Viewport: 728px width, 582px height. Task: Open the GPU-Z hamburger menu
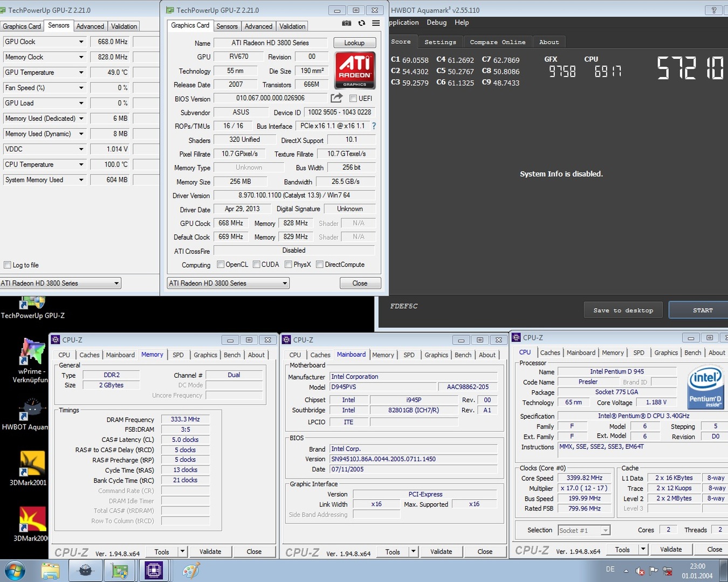point(376,23)
